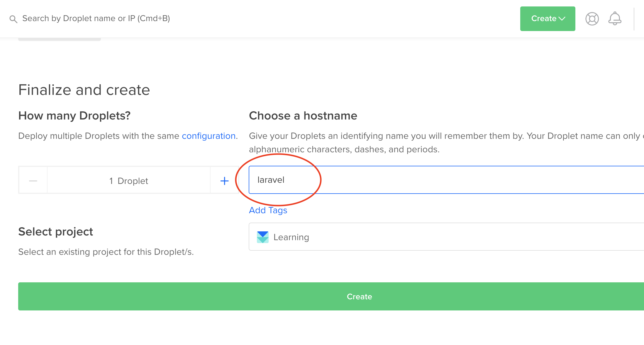The image size is (644, 345).
Task: Open the notifications bell
Action: 615,18
